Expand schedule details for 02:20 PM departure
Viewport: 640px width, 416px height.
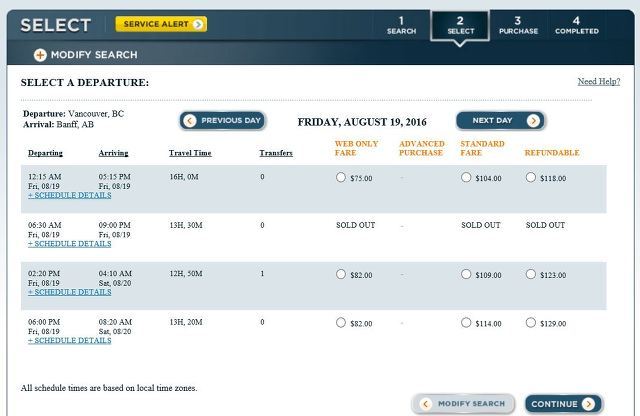tap(69, 292)
